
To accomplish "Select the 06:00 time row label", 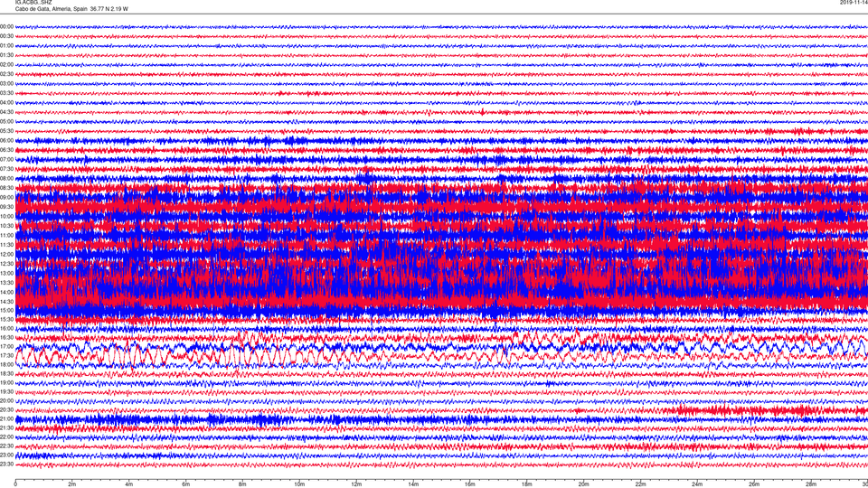I will pos(6,141).
